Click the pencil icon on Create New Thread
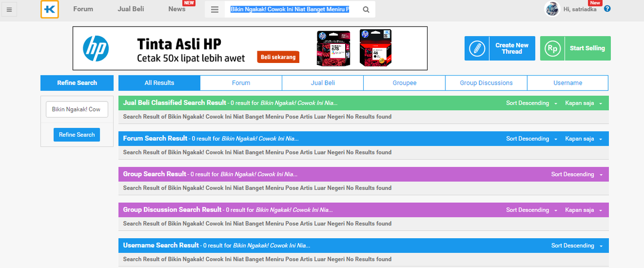This screenshot has width=644, height=268. coord(476,48)
